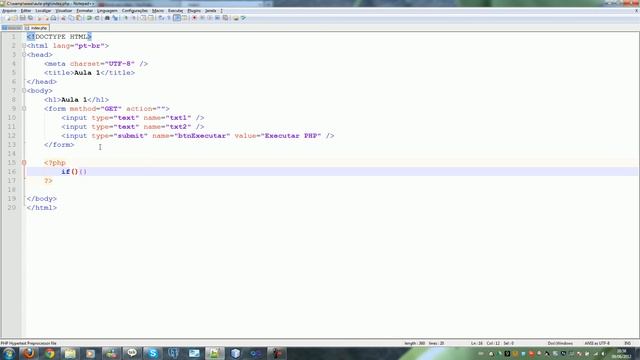Screen dimensions: 640x360
Task: Open the Arquivo menu
Action: click(9, 11)
